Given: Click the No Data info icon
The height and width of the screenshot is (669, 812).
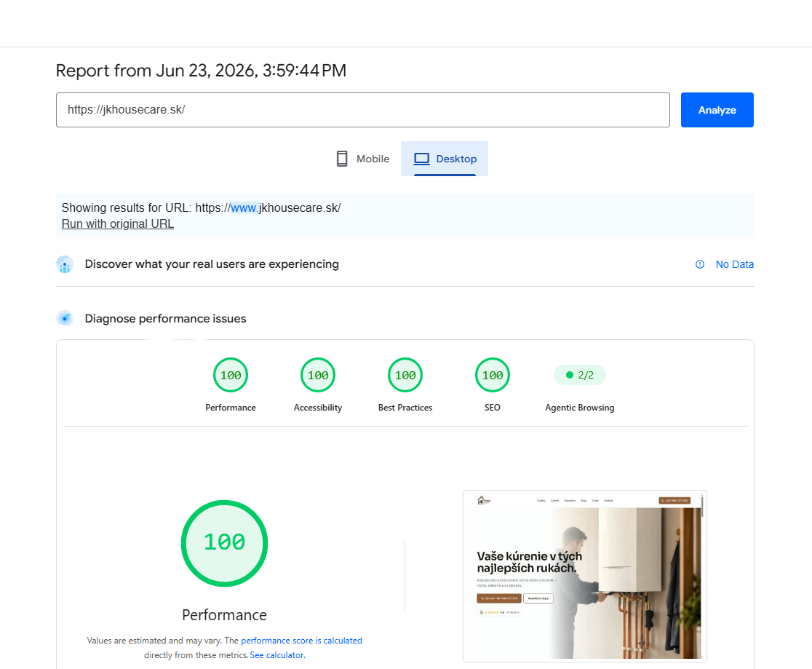Looking at the screenshot, I should tap(700, 264).
